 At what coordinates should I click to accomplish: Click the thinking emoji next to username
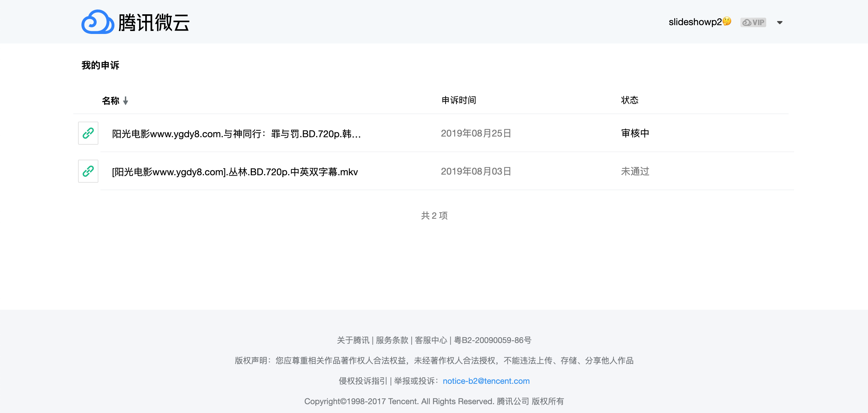727,21
